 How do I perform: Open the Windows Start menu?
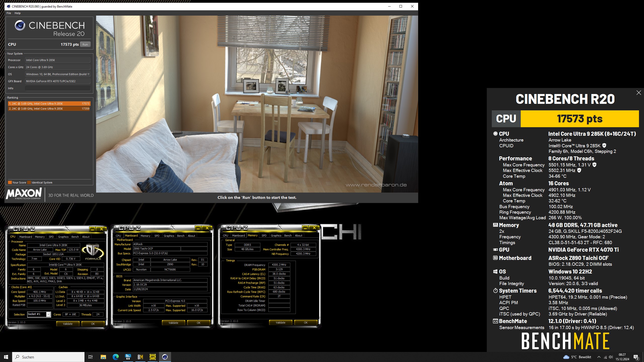(6, 357)
